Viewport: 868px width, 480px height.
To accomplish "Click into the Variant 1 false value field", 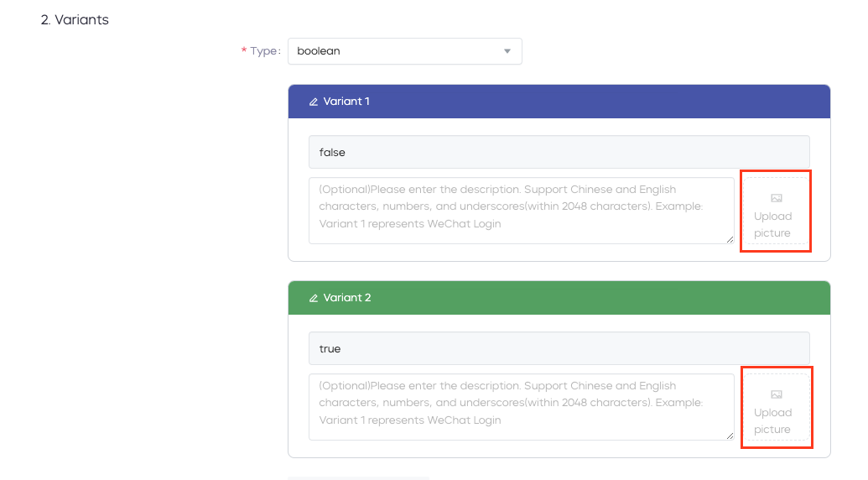I will click(x=559, y=152).
